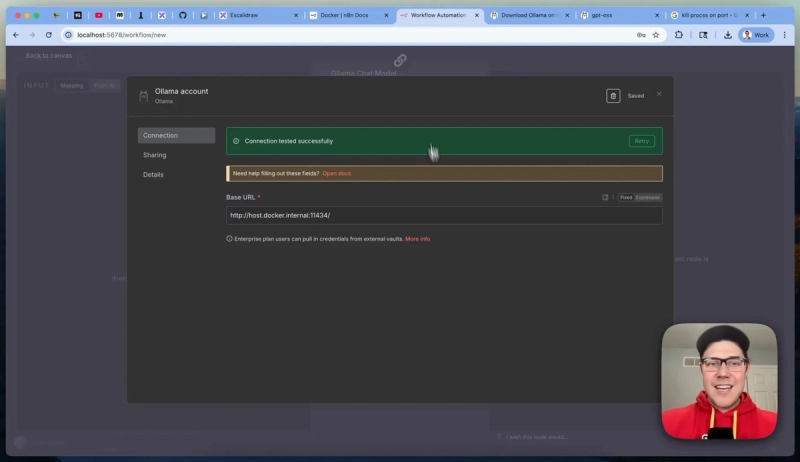Screen dimensions: 800x462
Task: Open new browser tab with plus
Action: click(x=763, y=15)
